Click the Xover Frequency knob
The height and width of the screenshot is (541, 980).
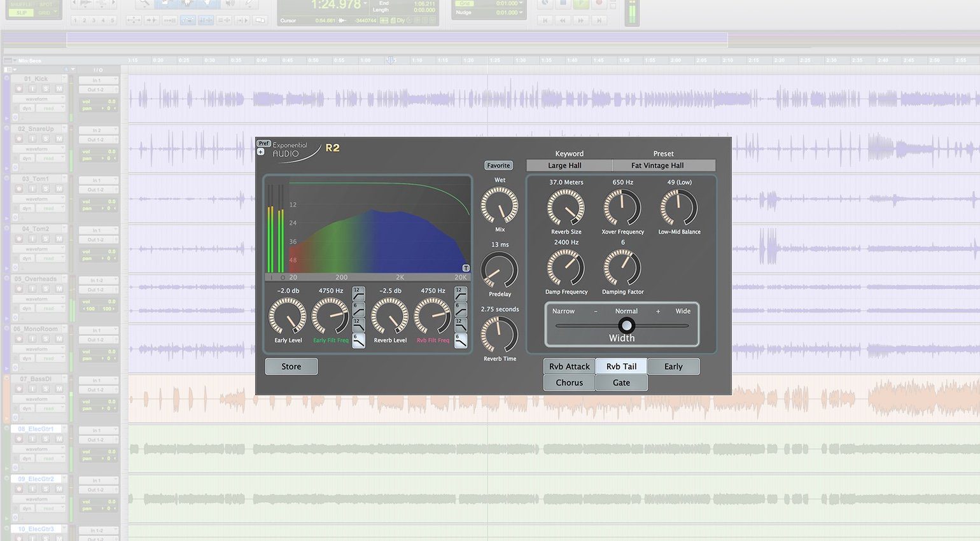622,207
